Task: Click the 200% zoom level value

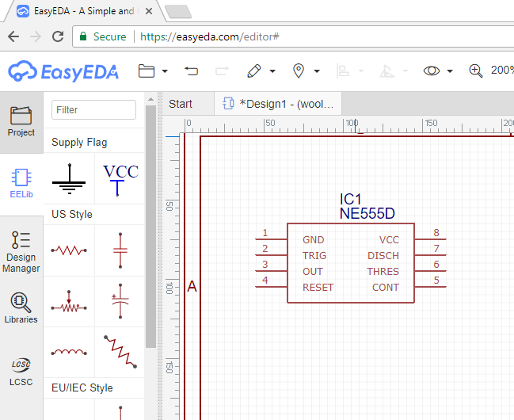Action: click(502, 70)
